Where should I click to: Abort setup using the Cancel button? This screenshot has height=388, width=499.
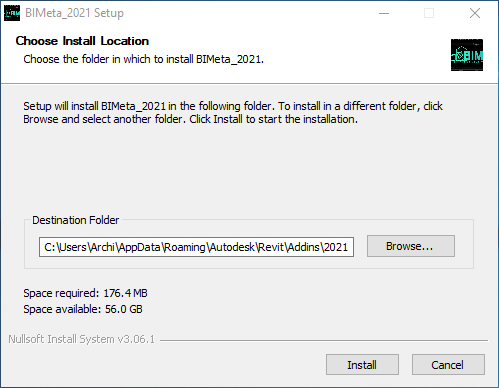tap(448, 365)
